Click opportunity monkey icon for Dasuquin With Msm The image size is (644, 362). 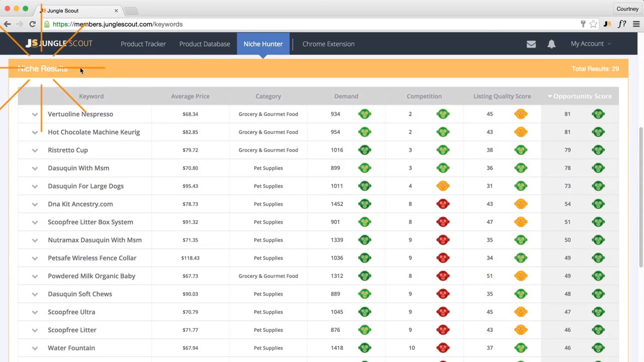click(598, 168)
